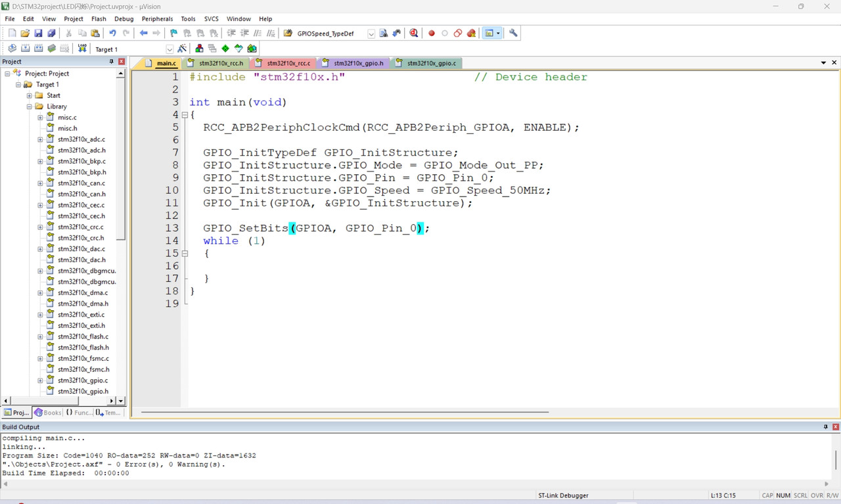Open window layout dropdown arrow in toolbar

point(498,33)
